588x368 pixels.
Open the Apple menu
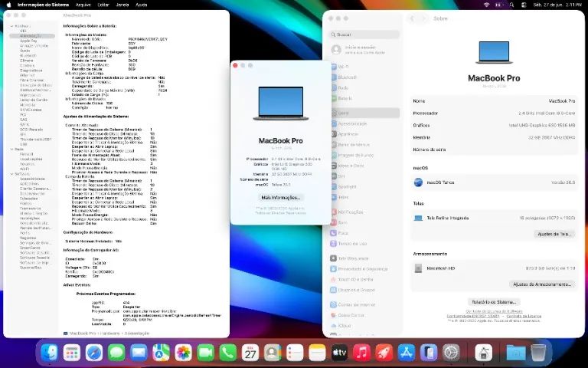(x=8, y=5)
